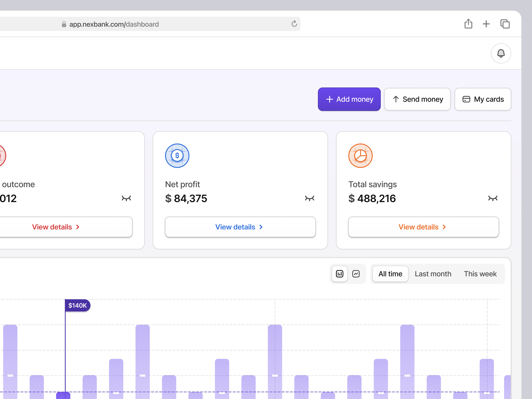Switch to the Last month tab

tap(433, 274)
